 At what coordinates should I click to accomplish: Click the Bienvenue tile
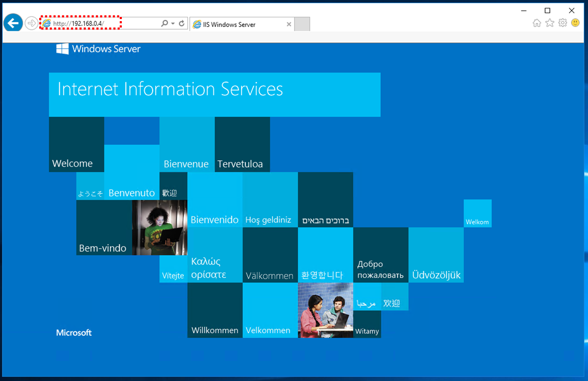187,144
